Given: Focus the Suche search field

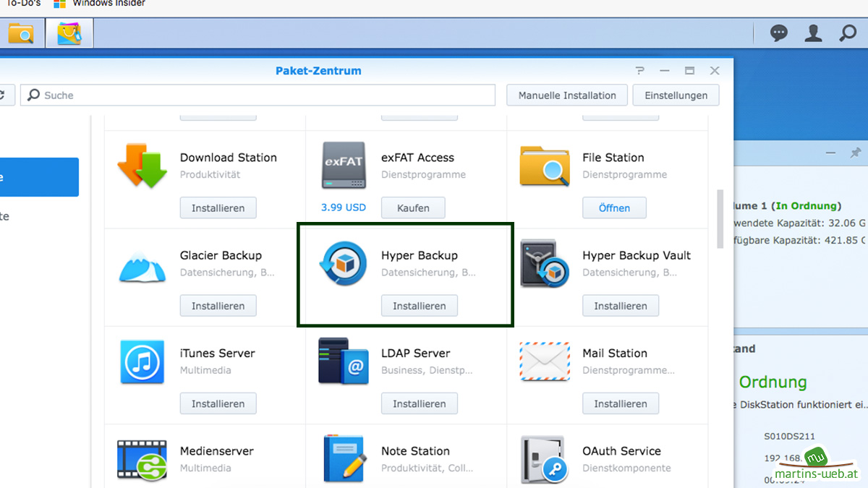Looking at the screenshot, I should 258,95.
